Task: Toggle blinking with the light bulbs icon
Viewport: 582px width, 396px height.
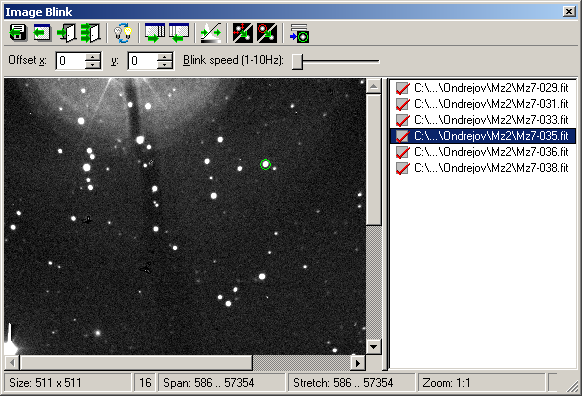Action: pyautogui.click(x=123, y=33)
